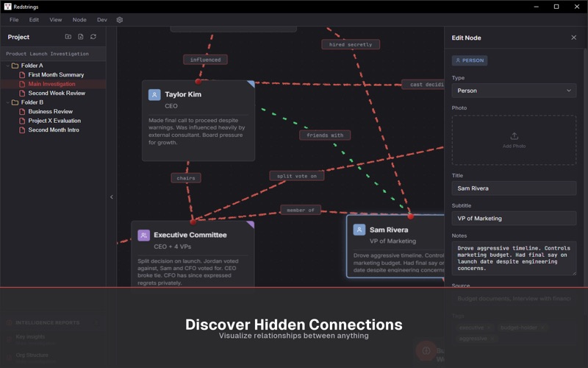The width and height of the screenshot is (588, 368).
Task: Click the settings gear in menu bar
Action: 120,20
